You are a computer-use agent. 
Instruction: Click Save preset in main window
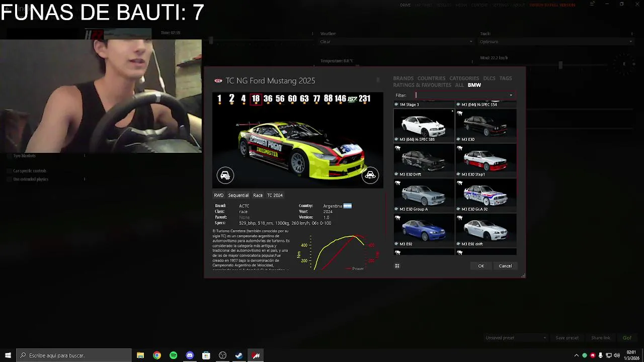[567, 338]
